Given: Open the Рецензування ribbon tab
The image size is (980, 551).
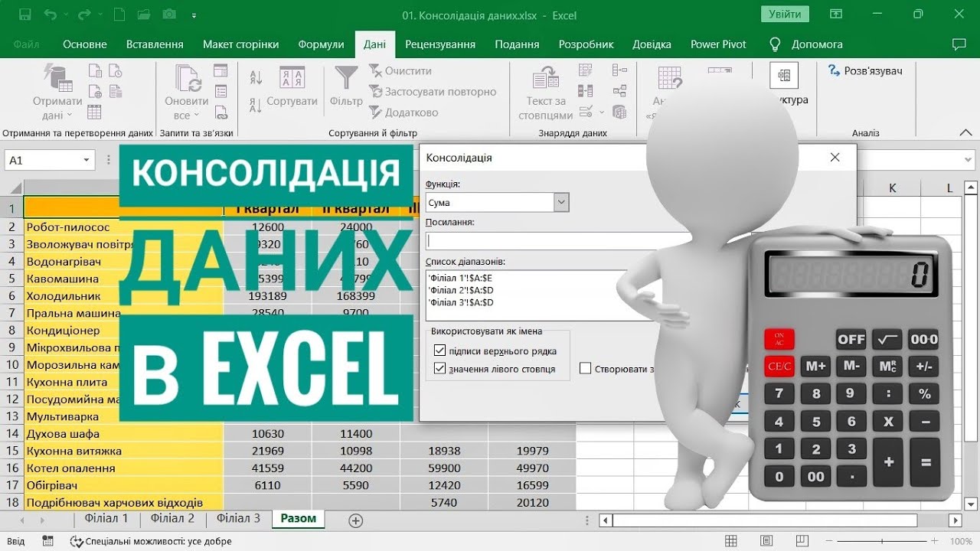Looking at the screenshot, I should 440,44.
